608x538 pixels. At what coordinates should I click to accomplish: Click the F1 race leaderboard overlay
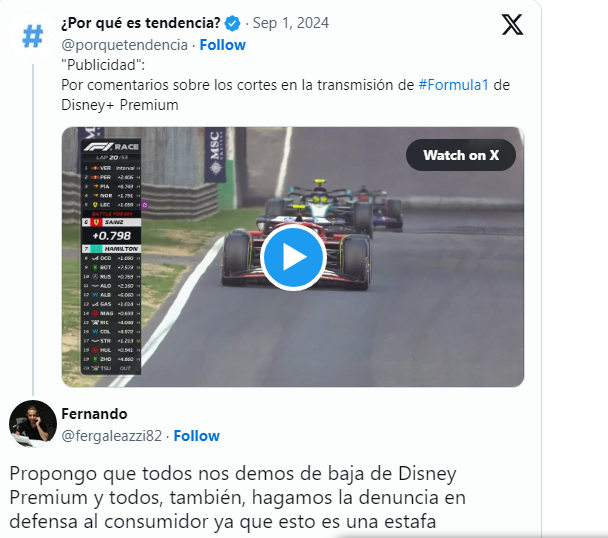(111, 257)
